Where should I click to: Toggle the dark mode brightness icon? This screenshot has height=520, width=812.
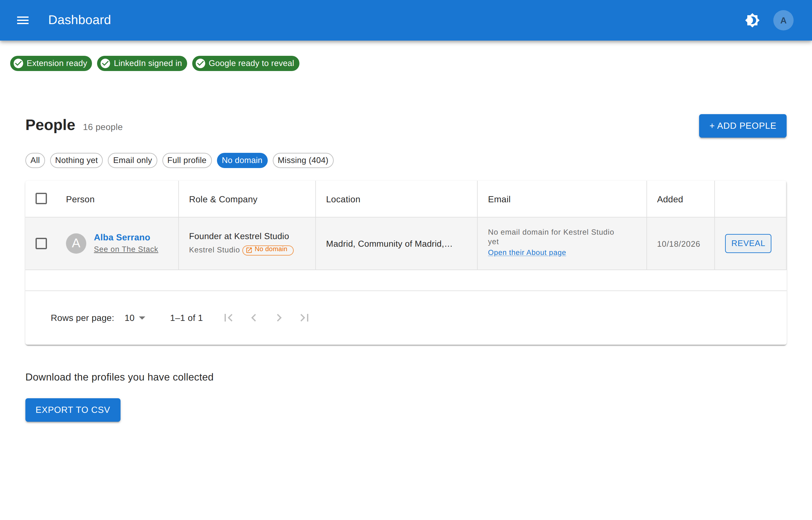click(x=752, y=20)
